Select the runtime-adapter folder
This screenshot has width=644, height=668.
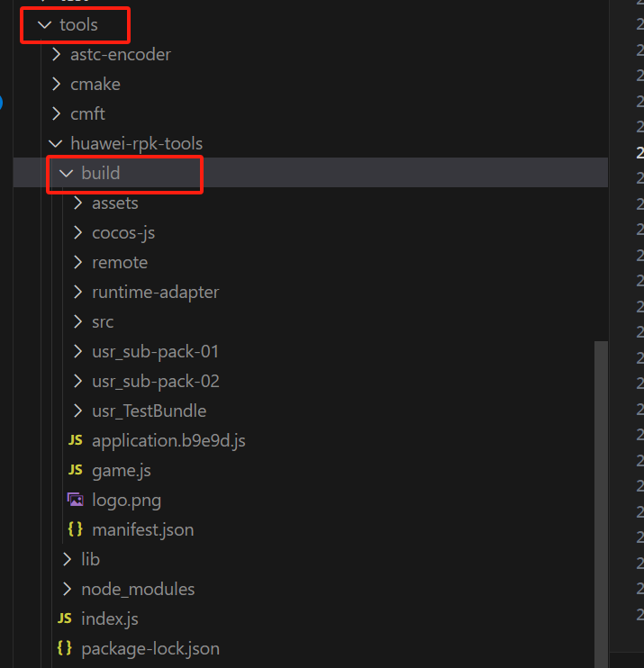[155, 293]
